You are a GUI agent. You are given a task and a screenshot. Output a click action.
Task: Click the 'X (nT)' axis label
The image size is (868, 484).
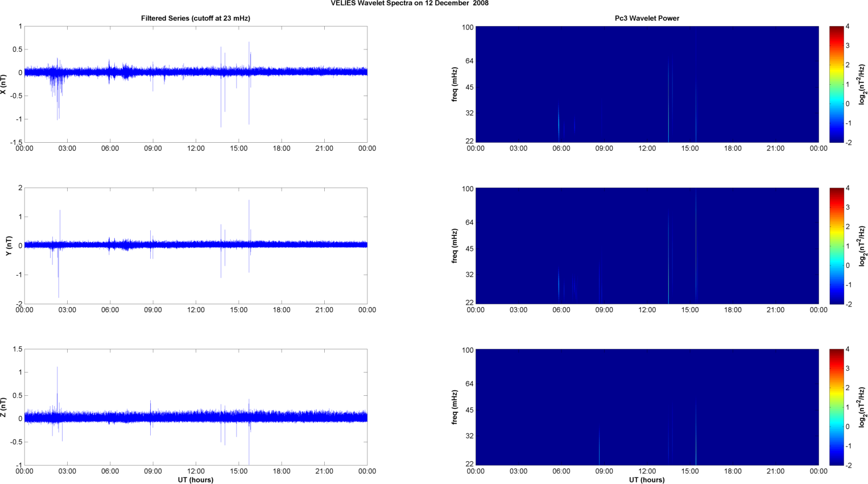coord(3,84)
